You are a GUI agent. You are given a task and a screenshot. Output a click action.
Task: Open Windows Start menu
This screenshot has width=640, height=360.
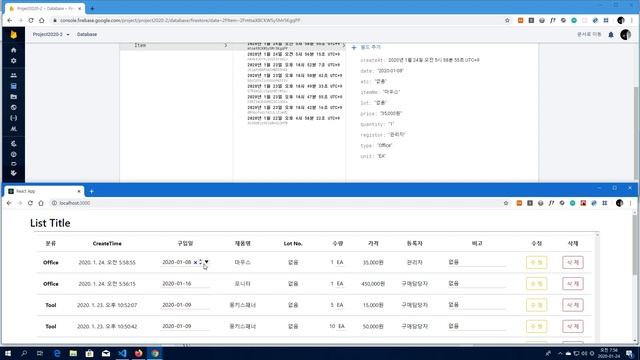(8, 353)
